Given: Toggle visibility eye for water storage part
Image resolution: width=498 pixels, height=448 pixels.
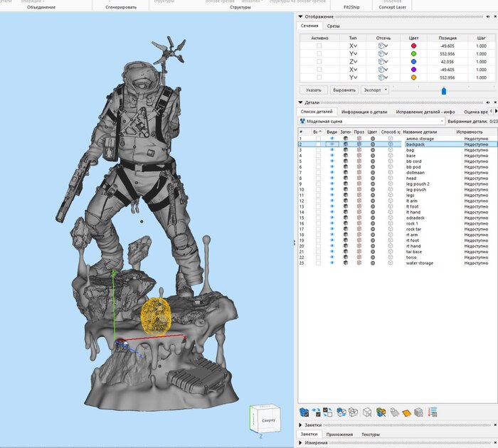Looking at the screenshot, I should click(x=332, y=263).
